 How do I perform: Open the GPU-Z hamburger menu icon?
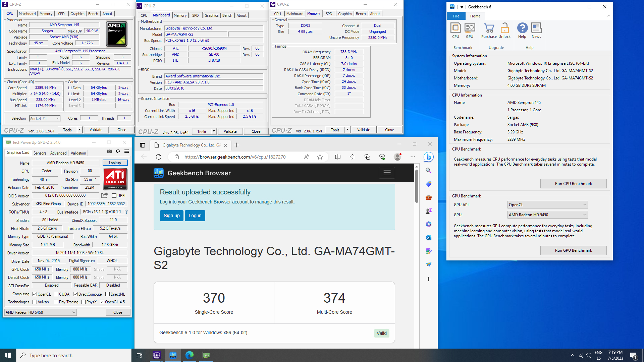pyautogui.click(x=126, y=151)
